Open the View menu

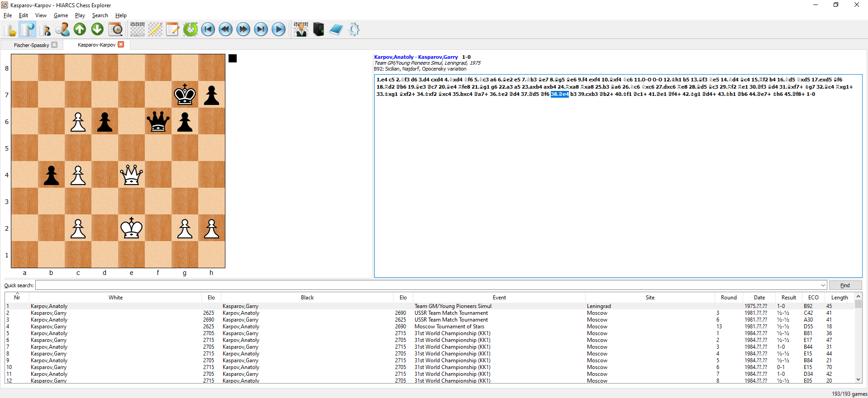coord(41,15)
